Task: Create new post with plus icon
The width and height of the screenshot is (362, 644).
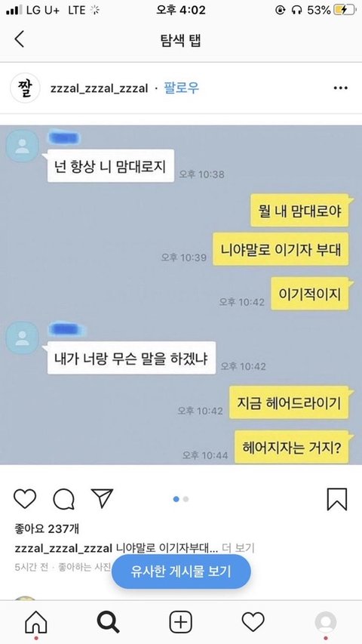Action: [180, 622]
